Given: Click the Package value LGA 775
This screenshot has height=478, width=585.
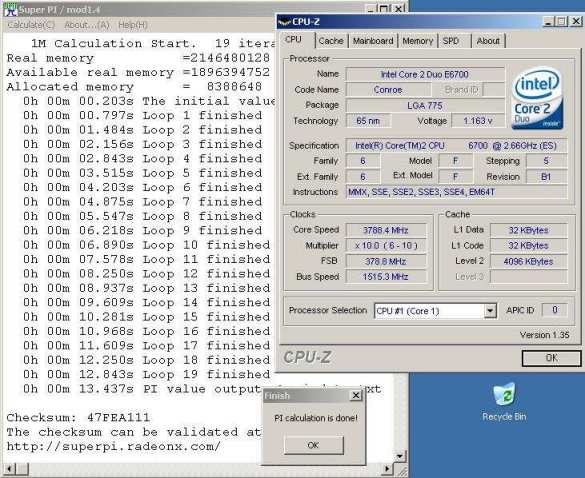Looking at the screenshot, I should pyautogui.click(x=425, y=106).
